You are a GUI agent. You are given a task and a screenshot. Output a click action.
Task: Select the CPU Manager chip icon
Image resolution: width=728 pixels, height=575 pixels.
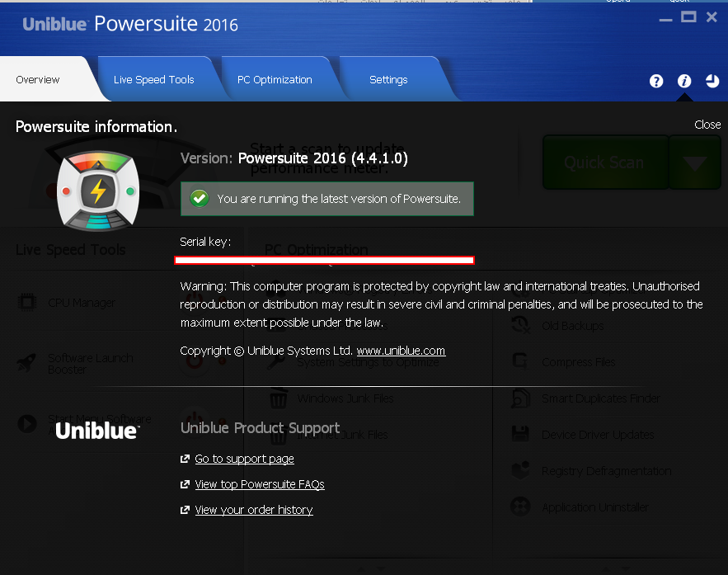[27, 303]
